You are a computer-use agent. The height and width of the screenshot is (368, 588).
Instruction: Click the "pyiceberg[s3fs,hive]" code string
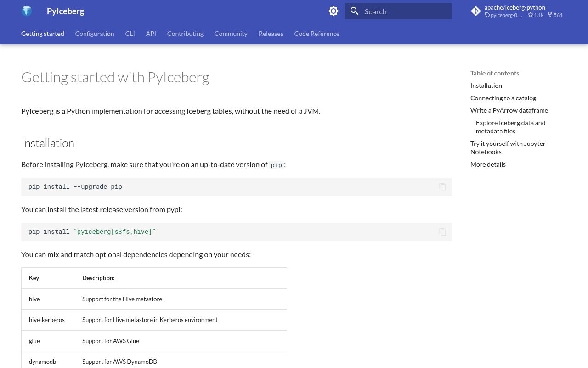(115, 232)
